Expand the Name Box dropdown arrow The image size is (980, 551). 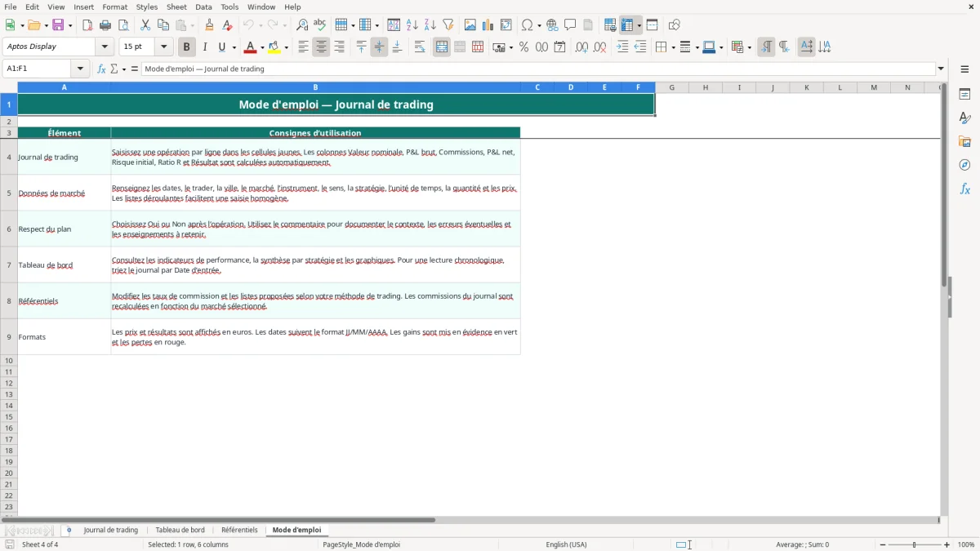point(80,69)
